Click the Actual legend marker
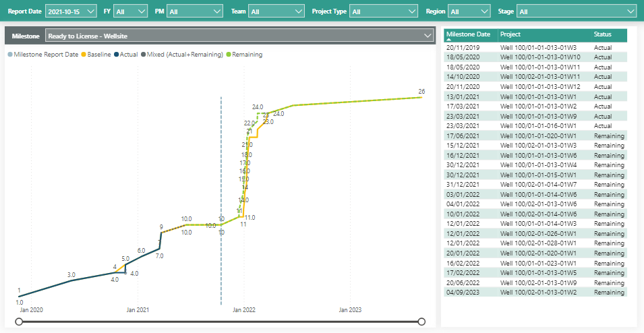 117,55
